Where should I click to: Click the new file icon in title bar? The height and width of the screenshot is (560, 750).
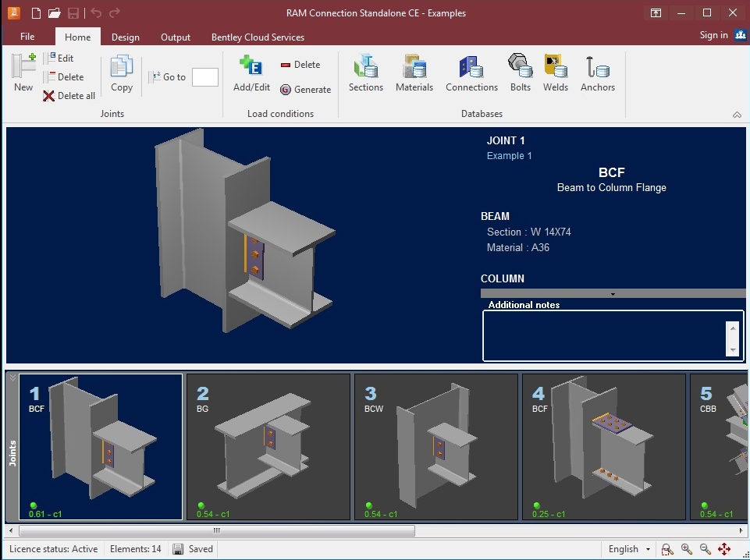click(x=36, y=13)
